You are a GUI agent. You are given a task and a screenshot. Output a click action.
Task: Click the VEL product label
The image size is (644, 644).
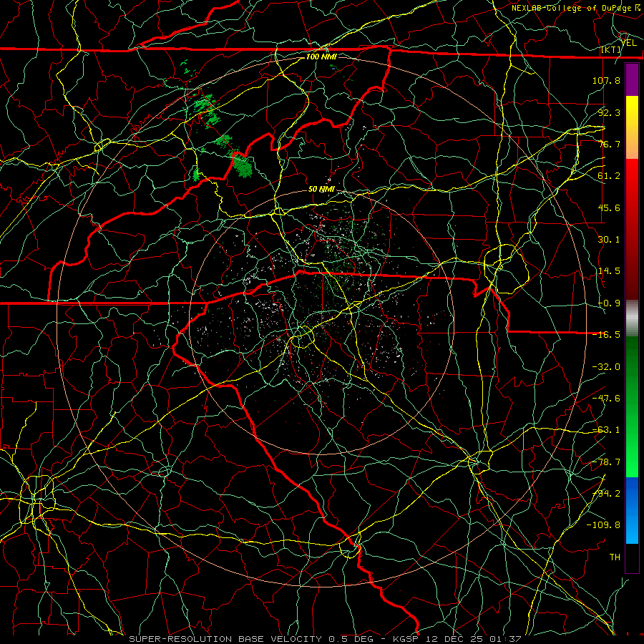pos(629,43)
